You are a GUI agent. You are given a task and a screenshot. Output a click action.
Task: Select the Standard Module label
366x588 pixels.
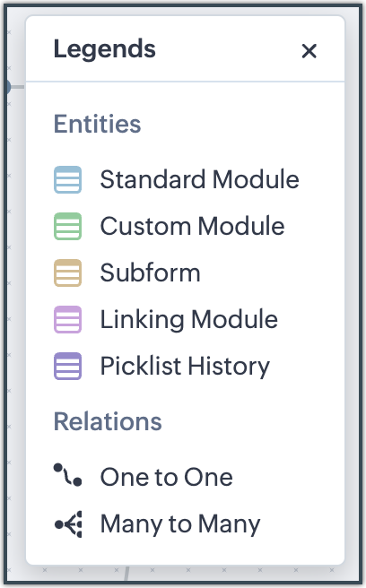click(x=199, y=179)
